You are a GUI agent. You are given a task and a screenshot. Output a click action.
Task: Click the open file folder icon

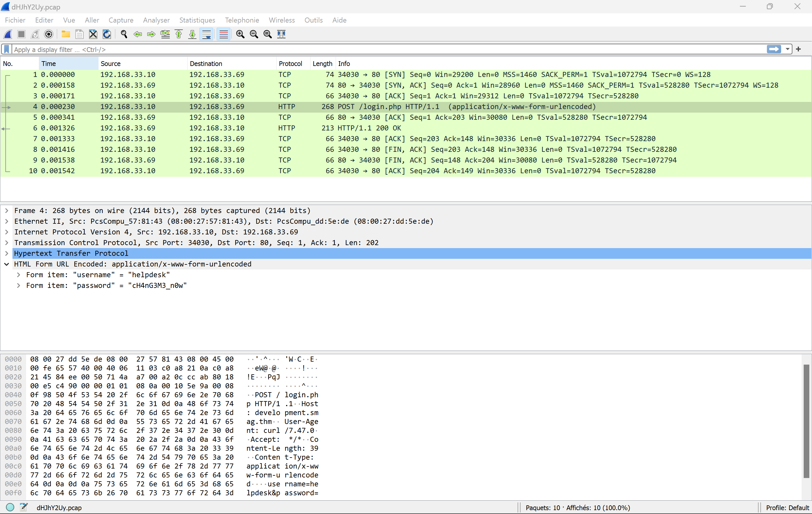pos(66,34)
